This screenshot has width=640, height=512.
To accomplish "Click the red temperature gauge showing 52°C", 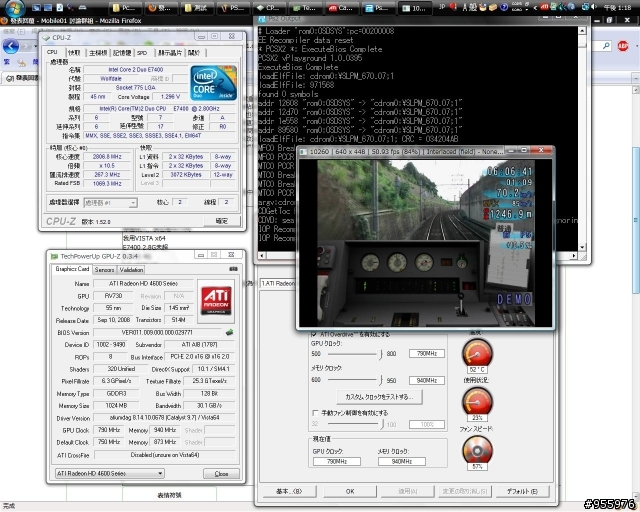I will pos(476,354).
